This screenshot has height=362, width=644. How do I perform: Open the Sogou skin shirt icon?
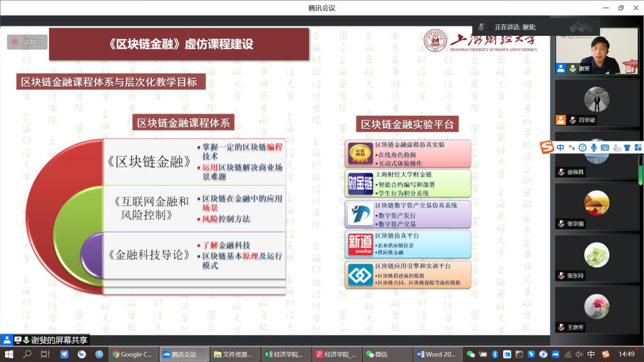tap(626, 147)
